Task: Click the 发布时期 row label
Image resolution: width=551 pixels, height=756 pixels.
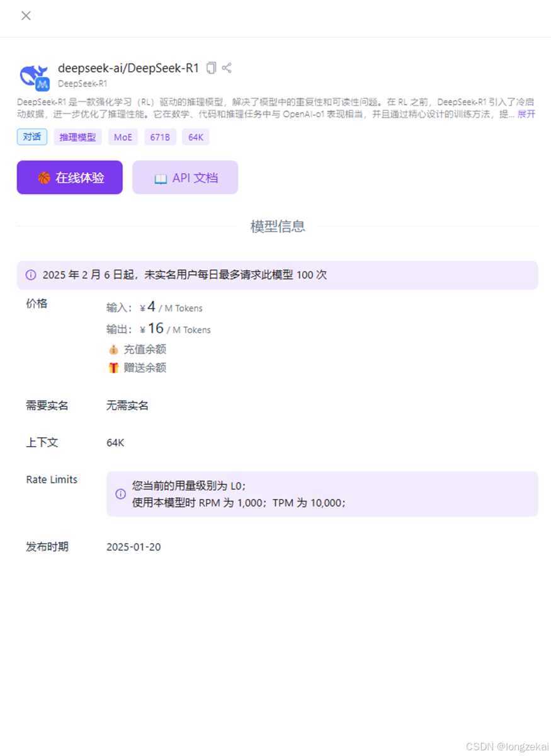Action: click(x=47, y=547)
